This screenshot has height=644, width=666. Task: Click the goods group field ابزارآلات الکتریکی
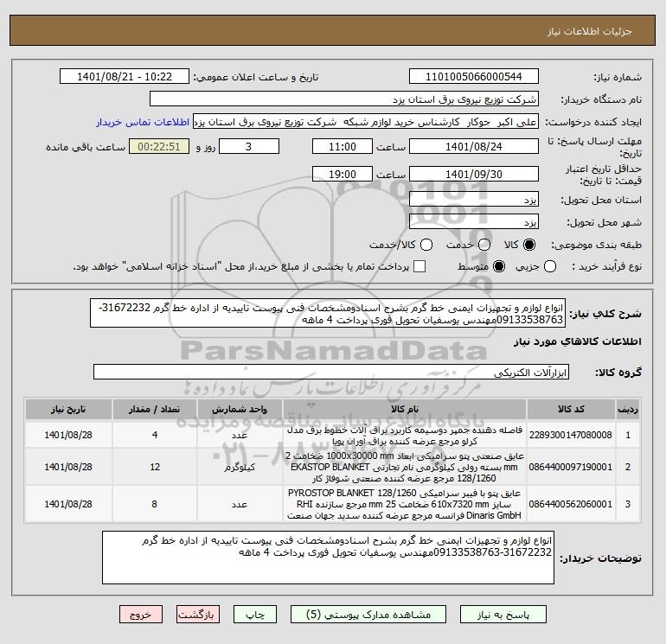(331, 372)
